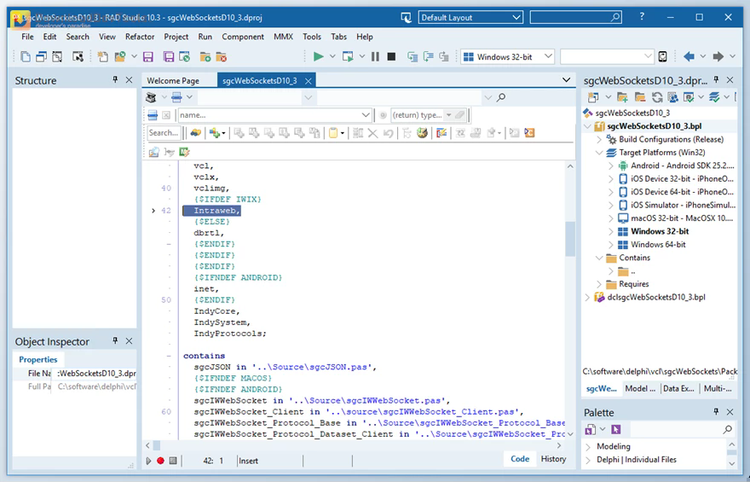Click the device icon next to the empty combo box

(662, 56)
